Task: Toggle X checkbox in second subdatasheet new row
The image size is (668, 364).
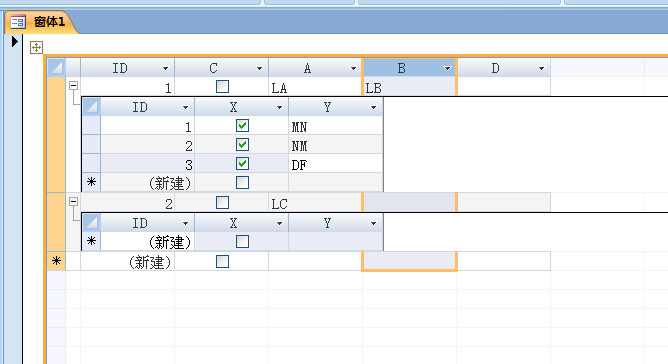Action: pos(242,242)
